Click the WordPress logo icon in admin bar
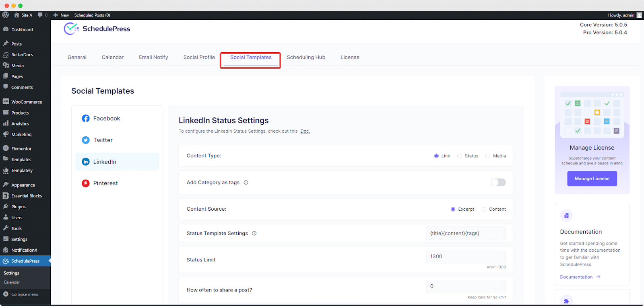 pos(5,15)
